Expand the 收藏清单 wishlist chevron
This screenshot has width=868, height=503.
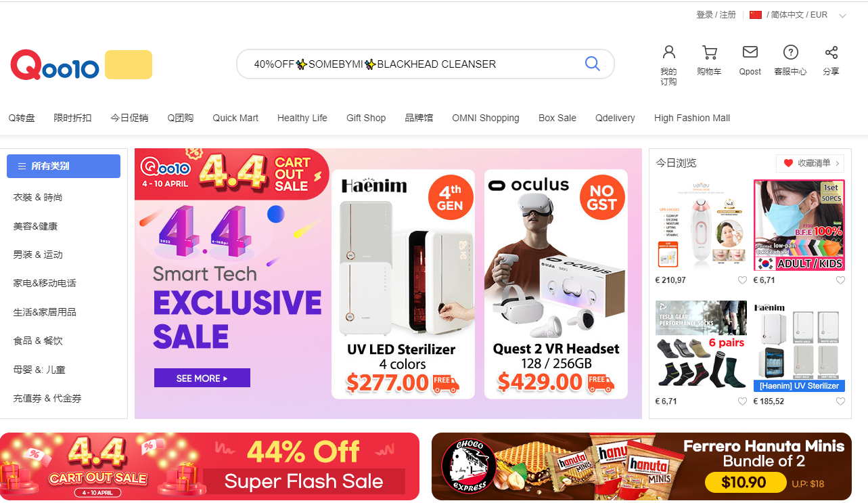tap(838, 163)
